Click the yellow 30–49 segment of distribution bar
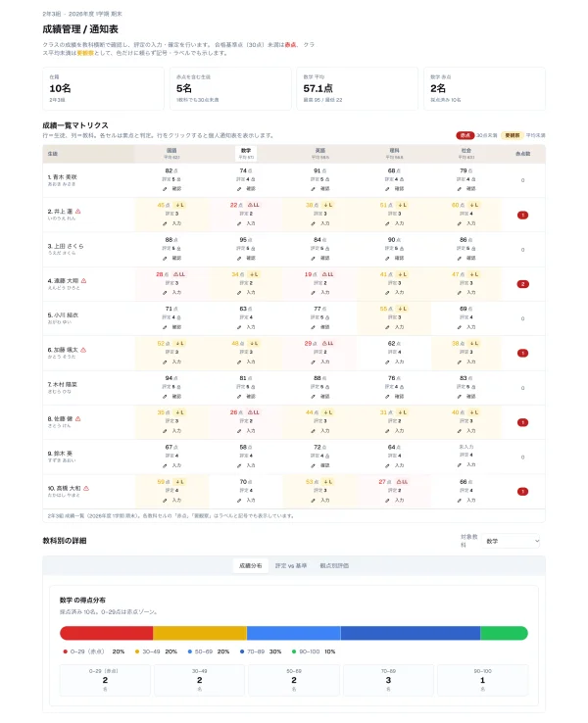Viewport: 588px width, 723px height. tap(200, 633)
